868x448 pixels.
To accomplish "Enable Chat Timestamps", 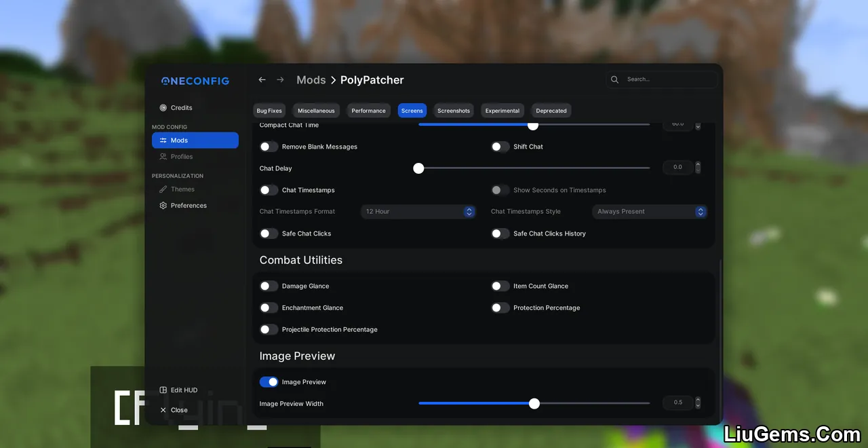I will (x=269, y=190).
